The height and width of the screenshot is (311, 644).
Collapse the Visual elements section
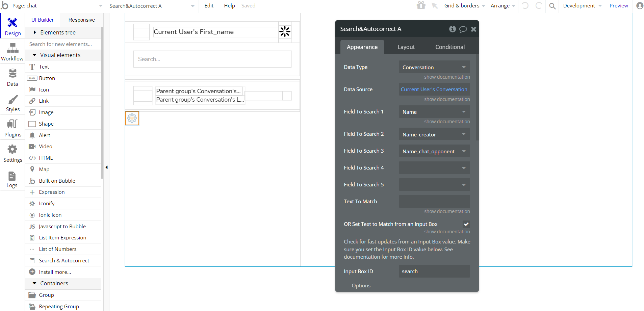[34, 55]
